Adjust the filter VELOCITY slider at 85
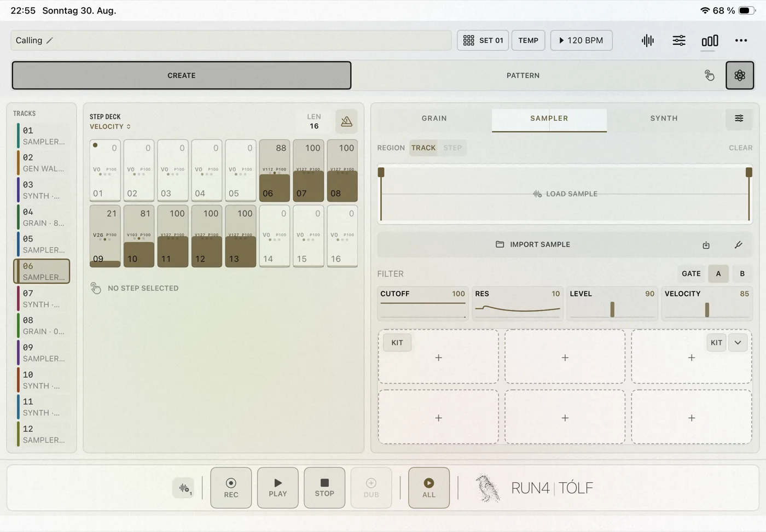This screenshot has width=766, height=532. point(707,303)
